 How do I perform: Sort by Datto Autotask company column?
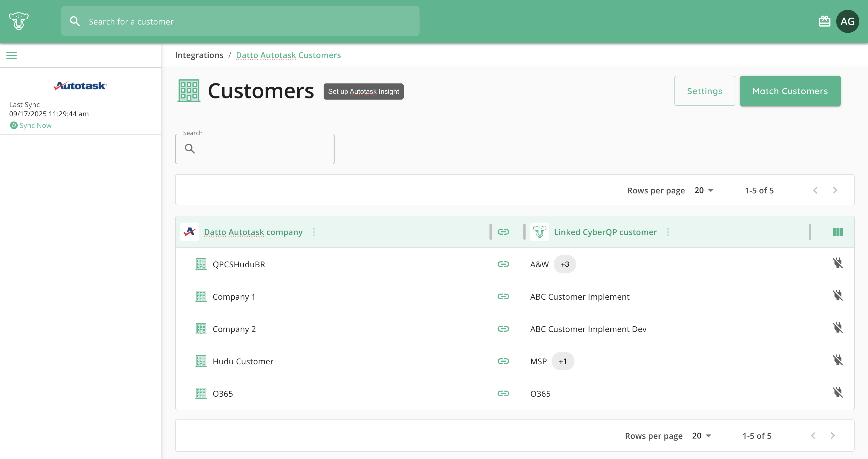[x=253, y=232]
